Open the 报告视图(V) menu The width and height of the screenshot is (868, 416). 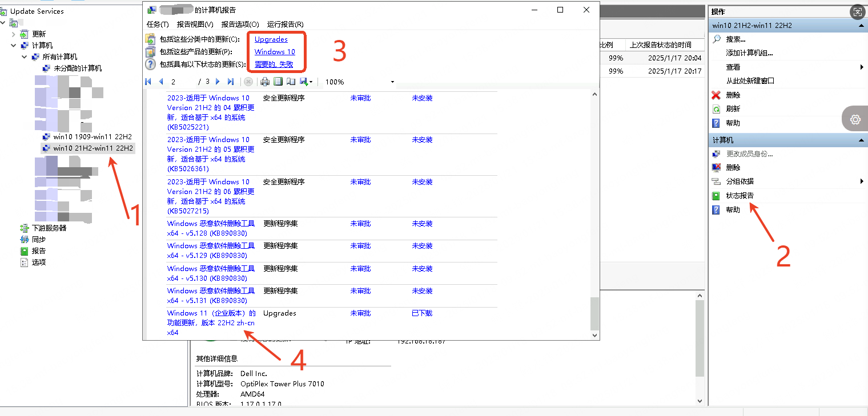195,24
